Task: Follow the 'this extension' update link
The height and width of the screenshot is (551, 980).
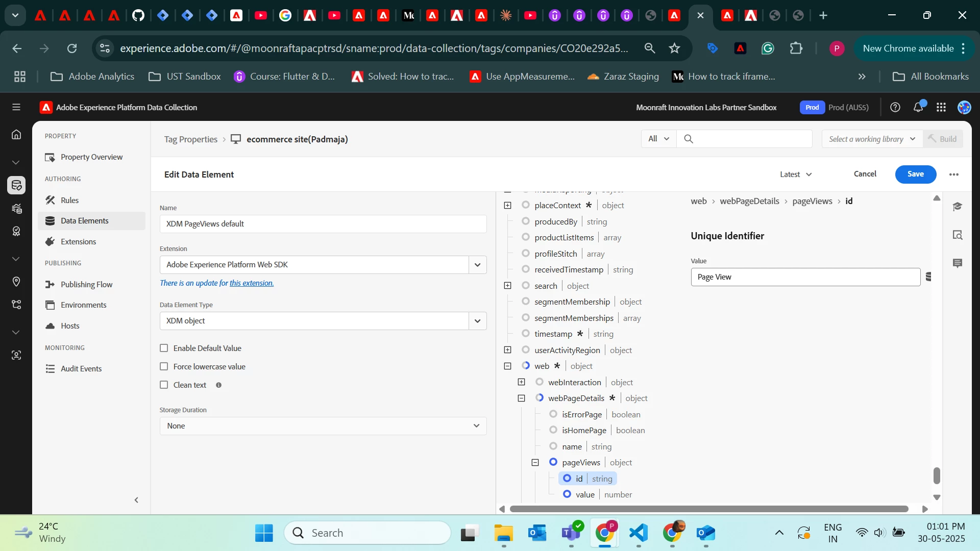Action: [x=251, y=283]
